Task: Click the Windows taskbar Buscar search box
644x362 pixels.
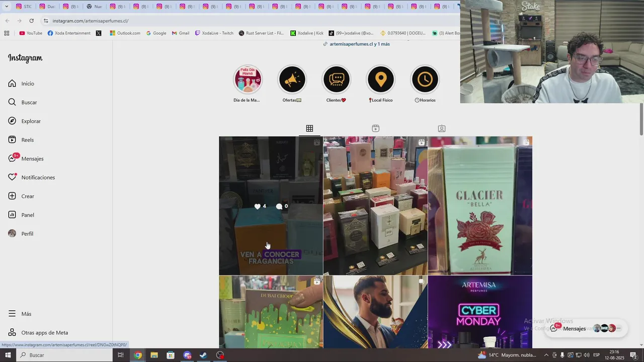Action: click(64, 355)
